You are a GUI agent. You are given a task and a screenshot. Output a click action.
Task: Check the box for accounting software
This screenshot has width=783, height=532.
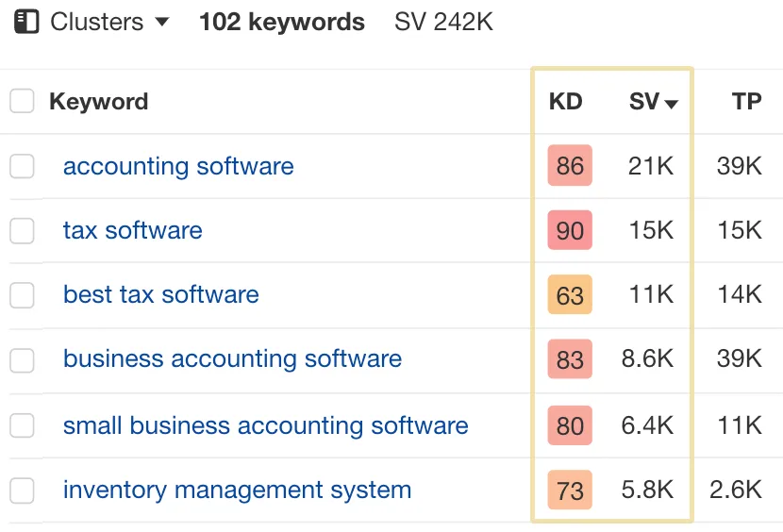(x=22, y=166)
